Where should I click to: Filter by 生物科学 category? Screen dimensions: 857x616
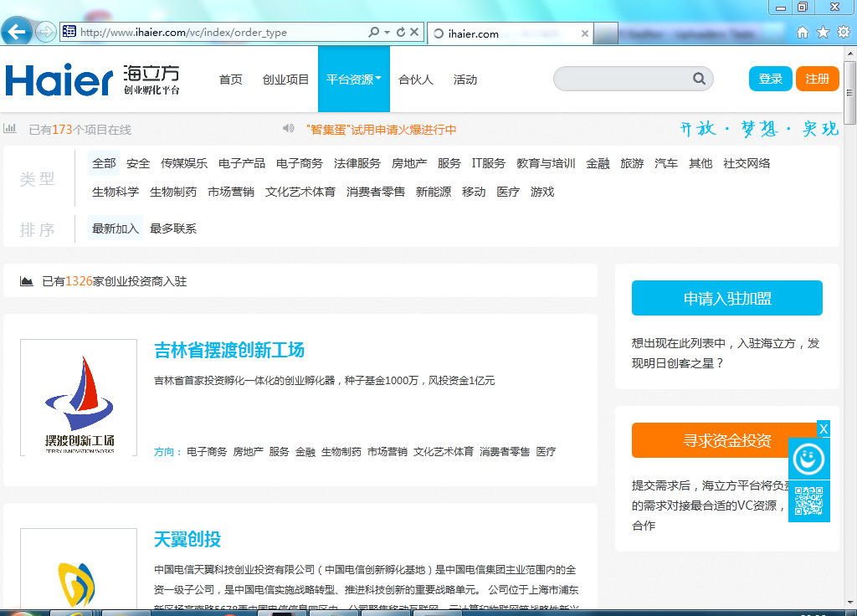click(115, 192)
